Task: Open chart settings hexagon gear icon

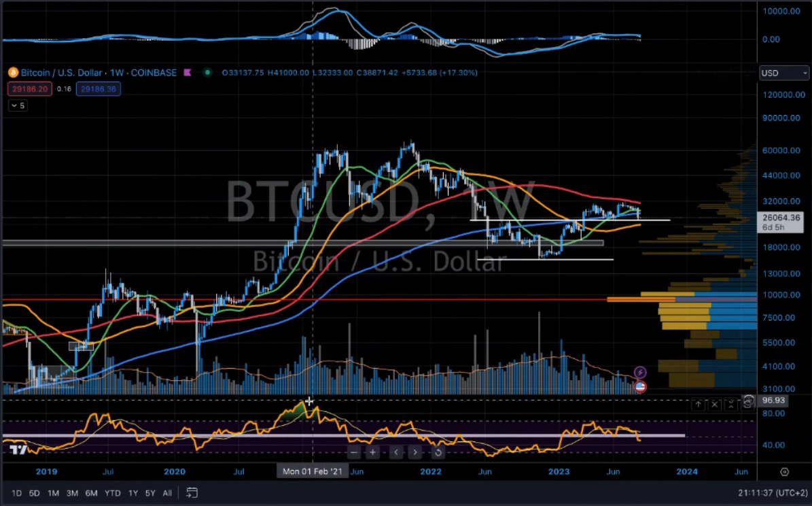Action: tap(784, 471)
